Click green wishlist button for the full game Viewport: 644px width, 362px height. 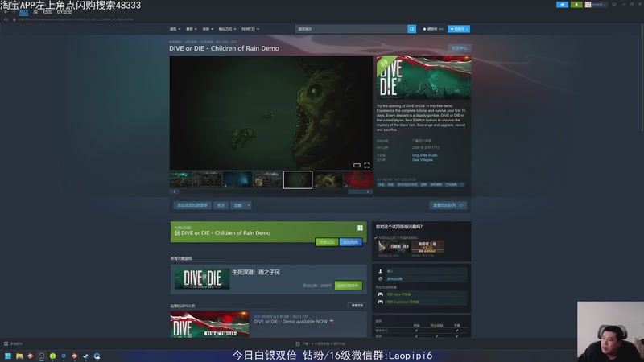click(x=349, y=286)
